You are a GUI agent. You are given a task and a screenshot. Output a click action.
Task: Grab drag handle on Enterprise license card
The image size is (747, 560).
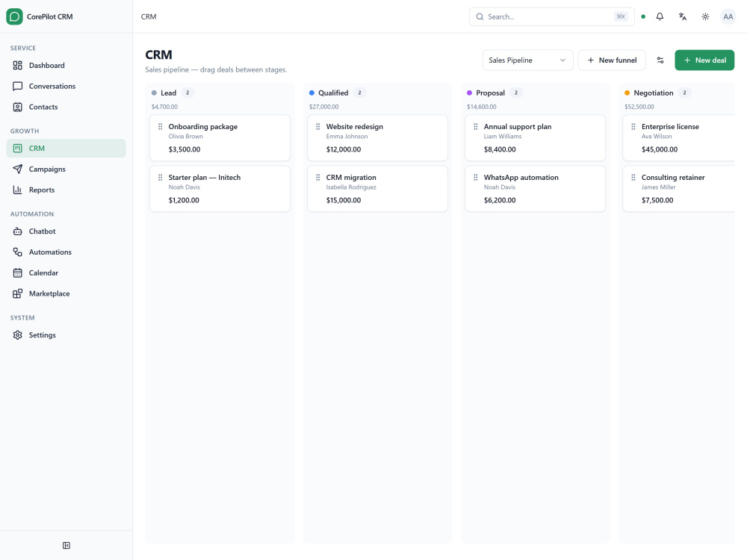(633, 127)
